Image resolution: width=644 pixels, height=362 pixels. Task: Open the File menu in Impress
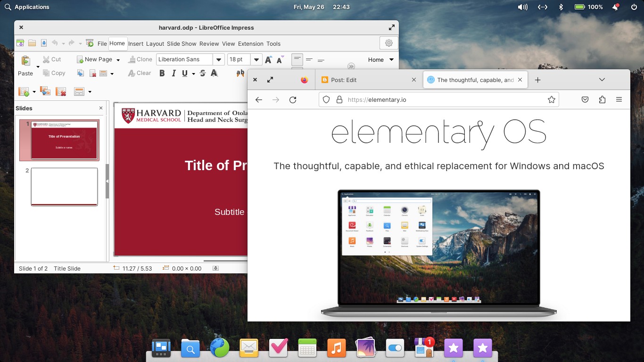[102, 43]
